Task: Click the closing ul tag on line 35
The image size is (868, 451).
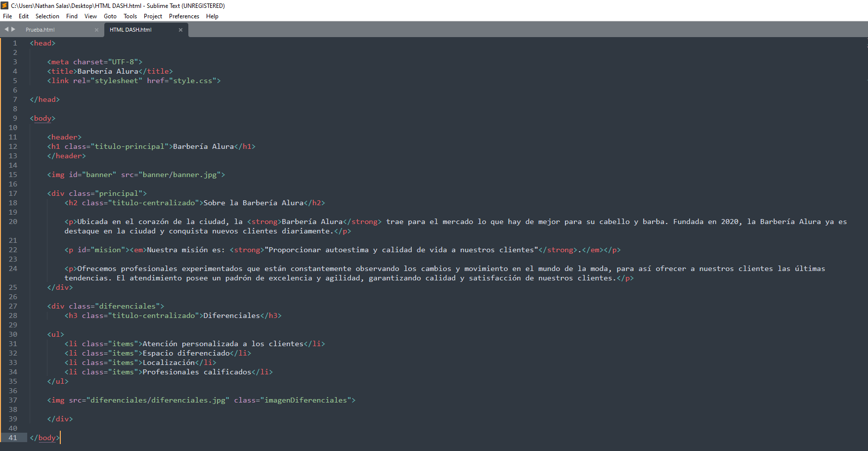Action: [x=58, y=381]
